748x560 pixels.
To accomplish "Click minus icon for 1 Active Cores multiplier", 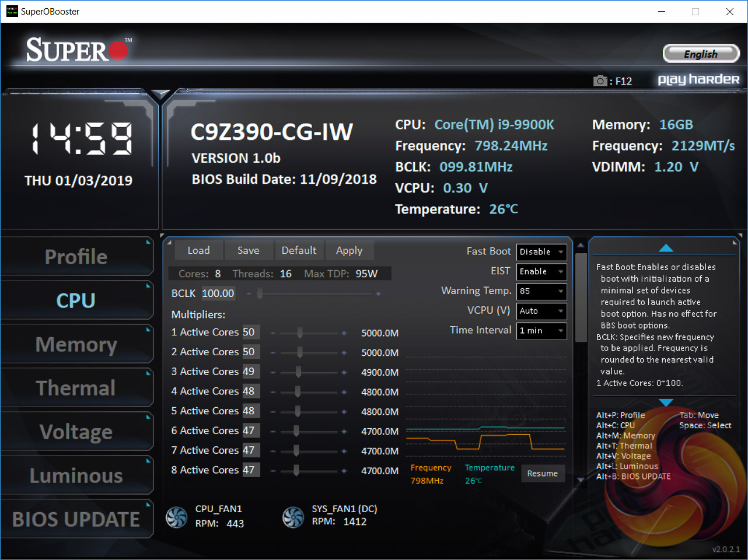I will click(272, 333).
